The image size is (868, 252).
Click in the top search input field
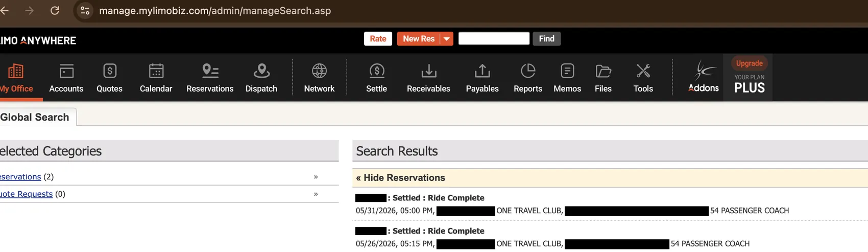[494, 38]
